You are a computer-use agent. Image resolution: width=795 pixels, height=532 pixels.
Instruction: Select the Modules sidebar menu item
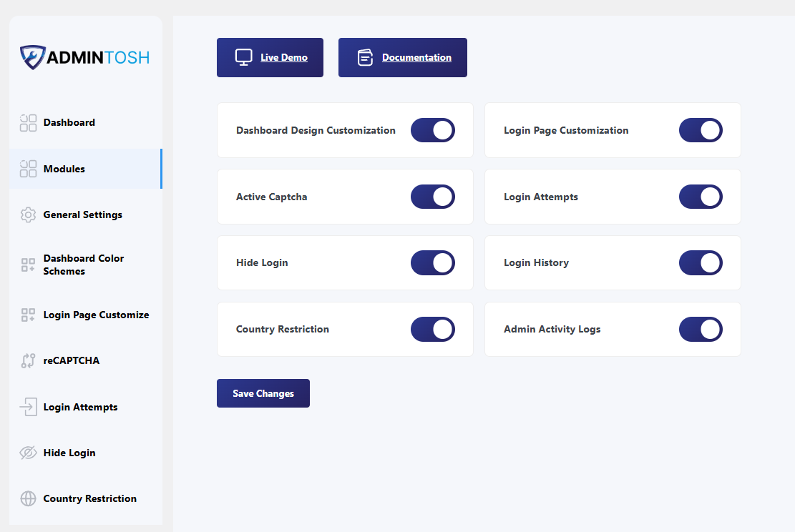(x=86, y=169)
